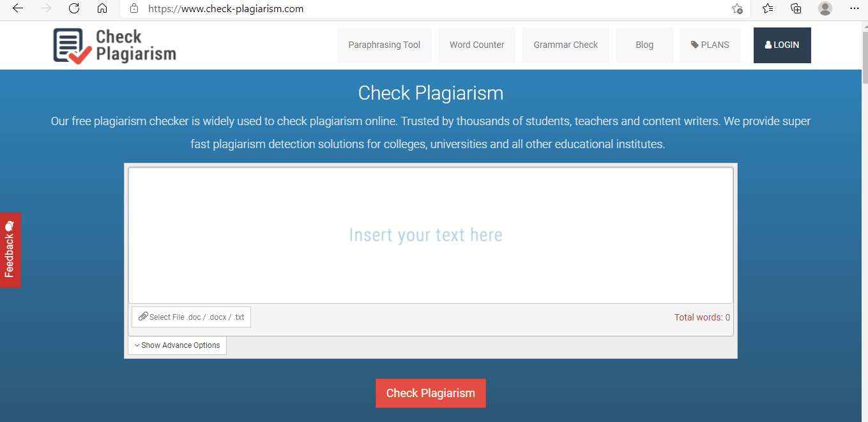Open the Paraphrasing Tool page

click(x=385, y=45)
